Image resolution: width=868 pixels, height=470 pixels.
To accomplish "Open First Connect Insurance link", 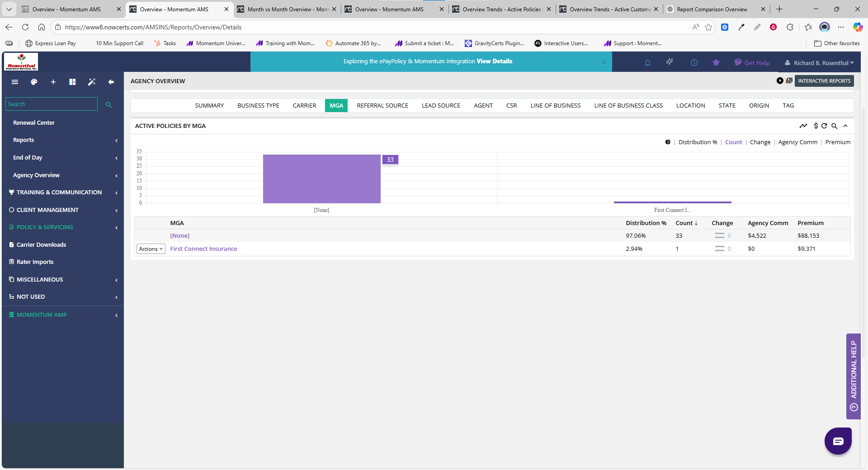I will 203,249.
